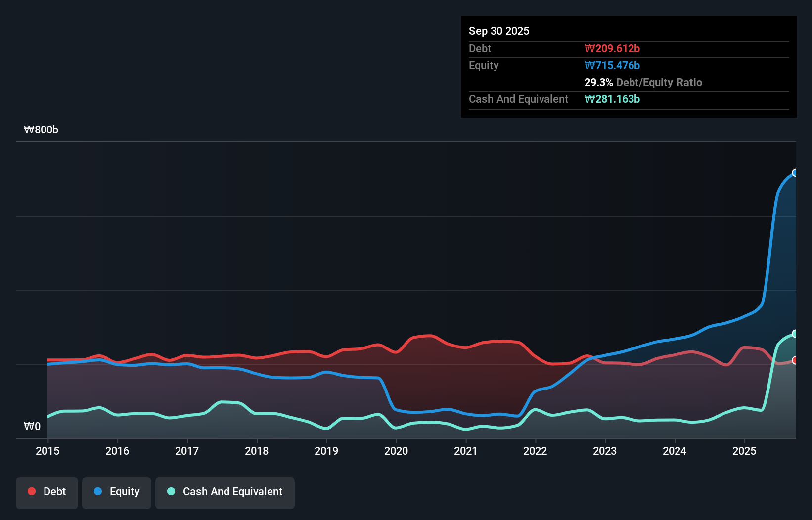Click the 2020 label on the time axis

(x=396, y=451)
